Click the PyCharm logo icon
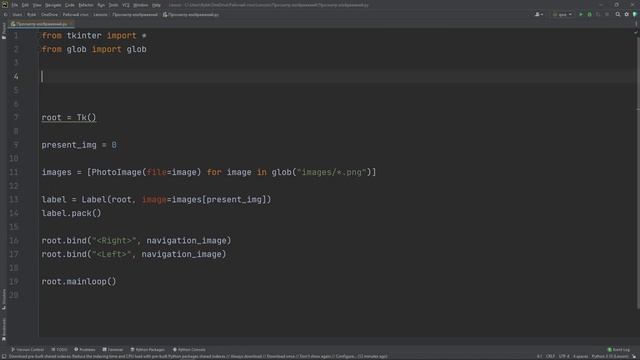 (x=5, y=5)
